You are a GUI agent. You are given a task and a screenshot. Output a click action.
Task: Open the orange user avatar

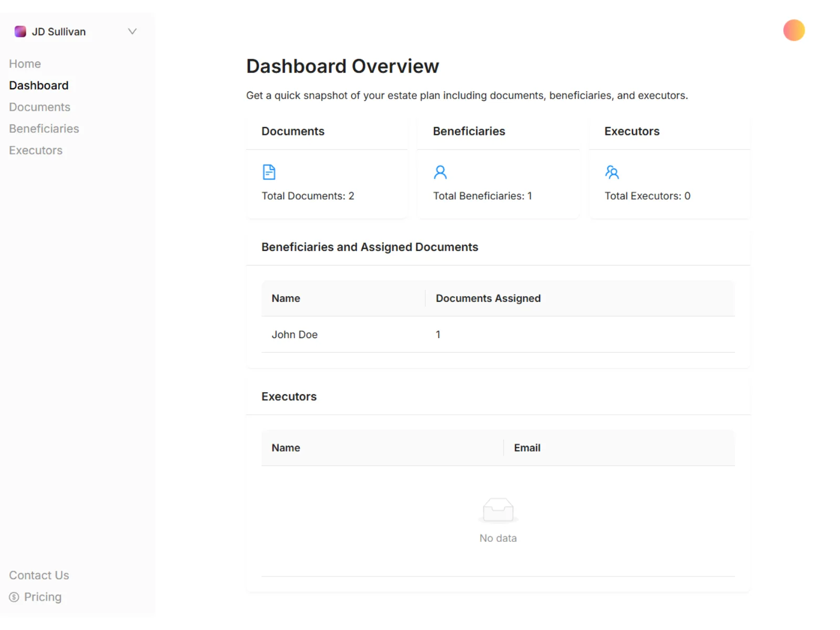click(x=794, y=30)
